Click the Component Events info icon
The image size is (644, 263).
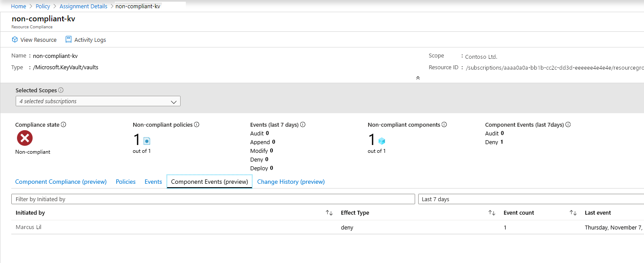coord(568,125)
